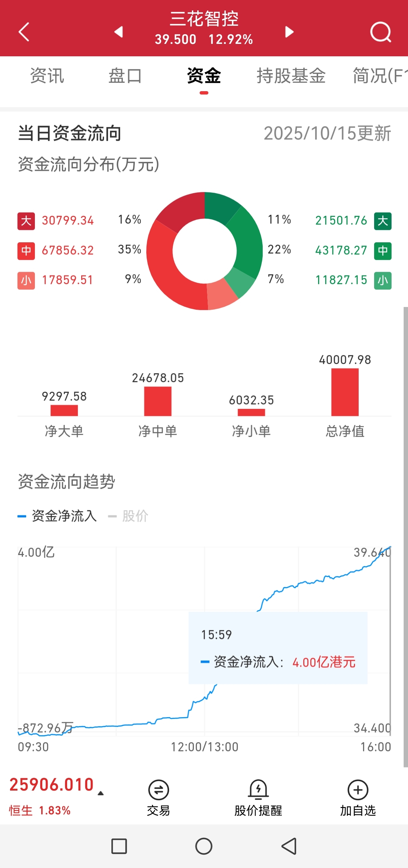This screenshot has height=868, width=408.
Task: Tap Android home circle button
Action: pos(204,846)
